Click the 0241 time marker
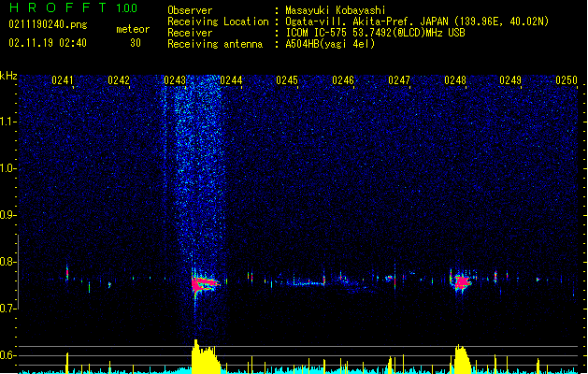Viewport: 588px width, 374px height. [63, 80]
